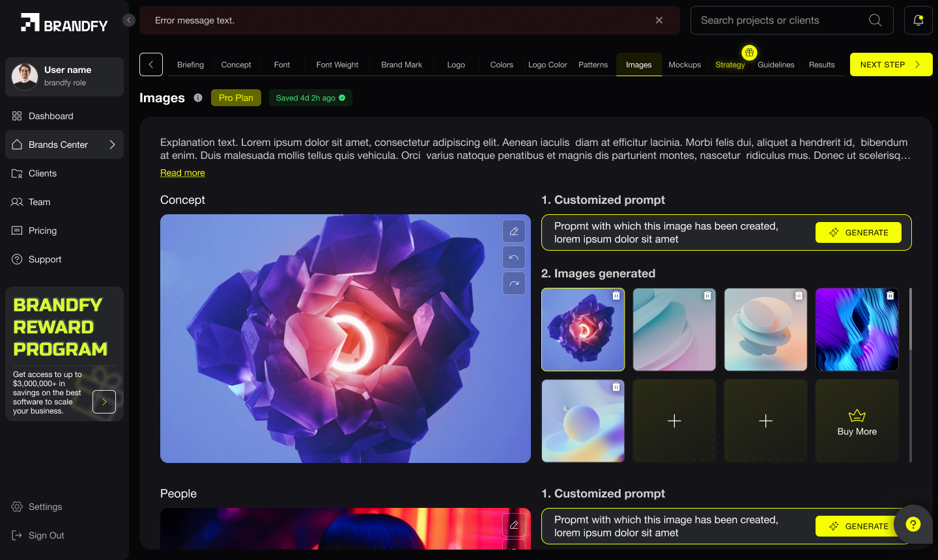This screenshot has width=938, height=560.
Task: Open the Colors tab
Action: coord(502,64)
